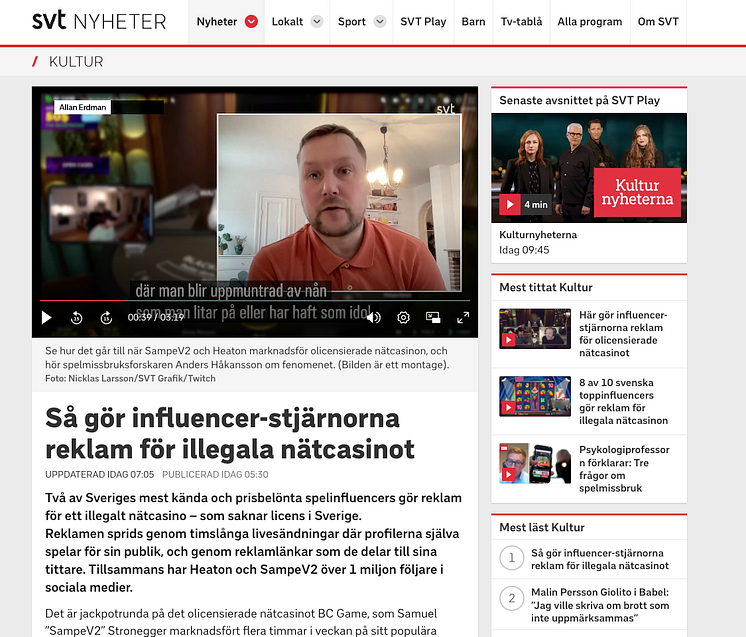Open the Sport menu item
Image resolution: width=746 pixels, height=637 pixels.
(352, 21)
